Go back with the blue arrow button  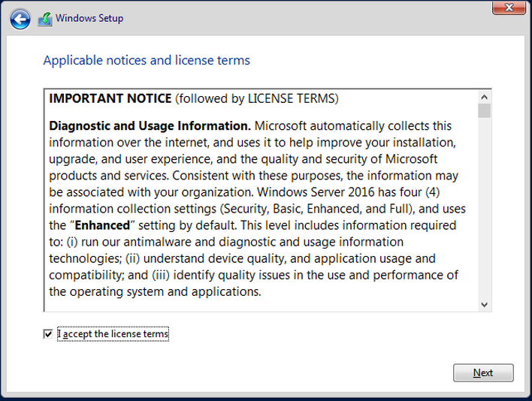coord(20,19)
